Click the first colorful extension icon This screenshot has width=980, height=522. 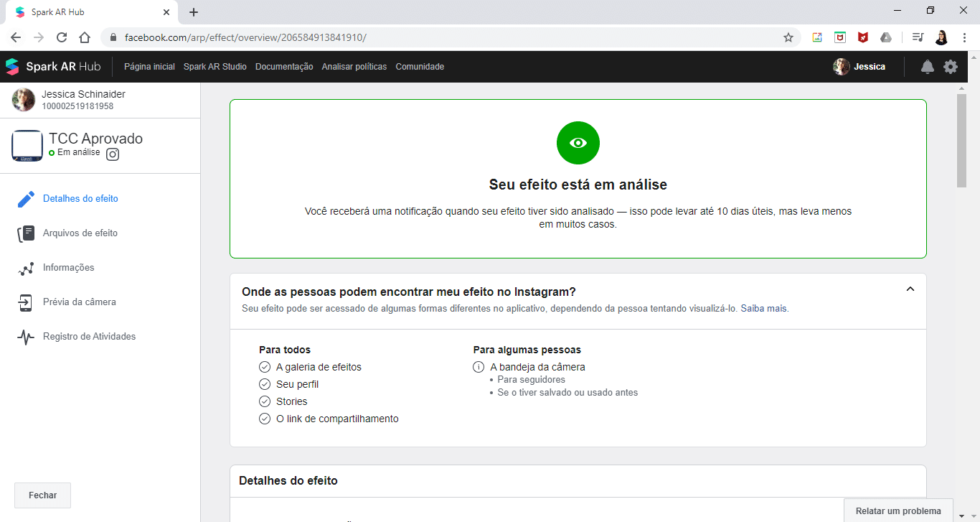[x=817, y=37]
